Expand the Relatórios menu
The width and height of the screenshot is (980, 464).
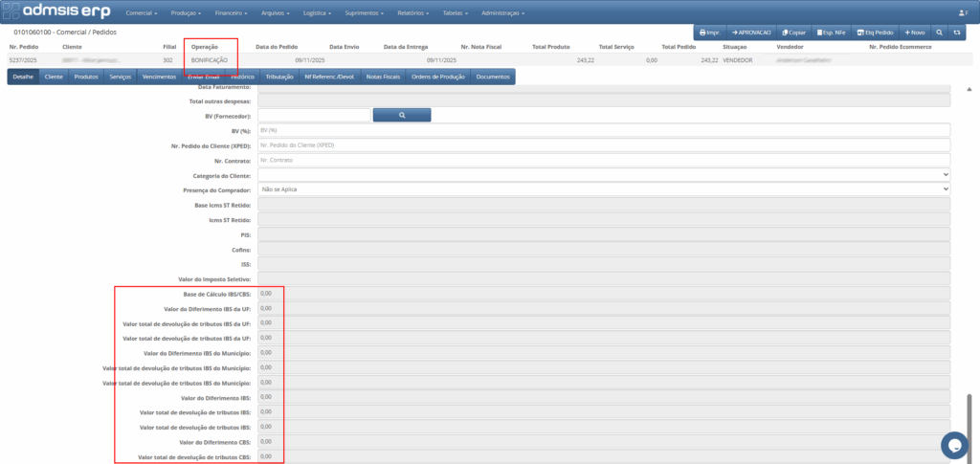coord(412,13)
